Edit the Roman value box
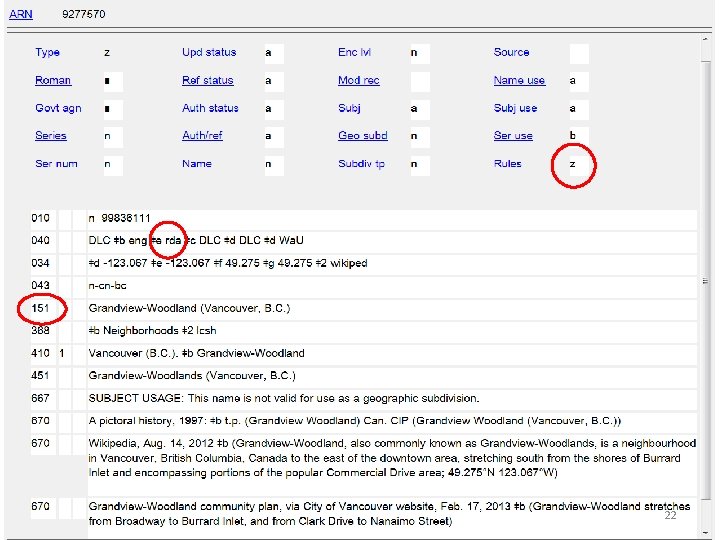The image size is (720, 540). [113, 81]
